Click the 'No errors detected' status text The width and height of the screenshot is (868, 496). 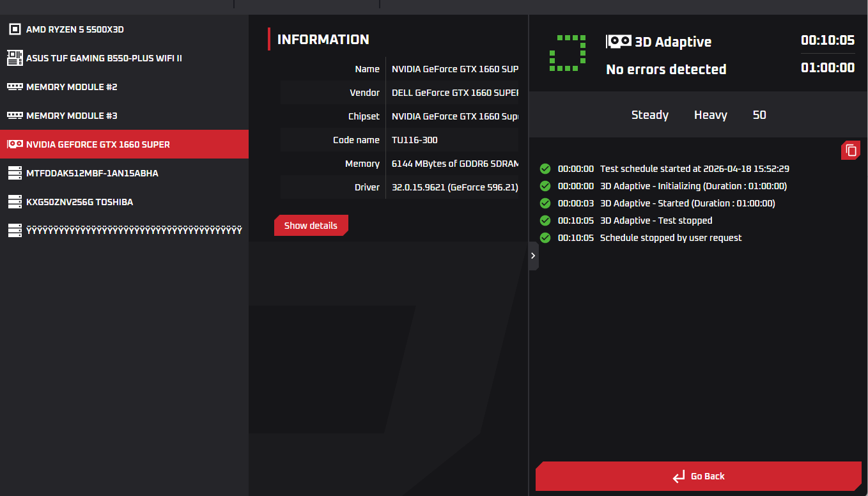666,69
